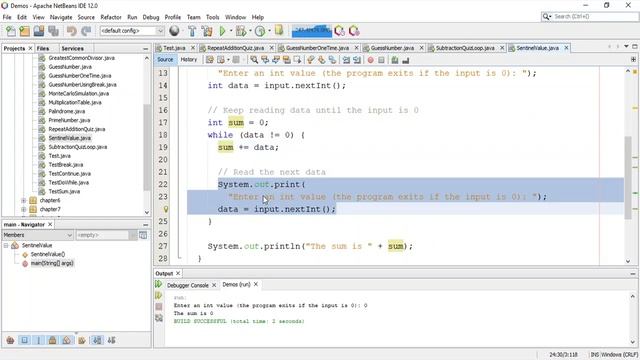The image size is (640, 360).
Task: Toggle sort by source button in Navigator
Action: pyautogui.click(x=111, y=340)
